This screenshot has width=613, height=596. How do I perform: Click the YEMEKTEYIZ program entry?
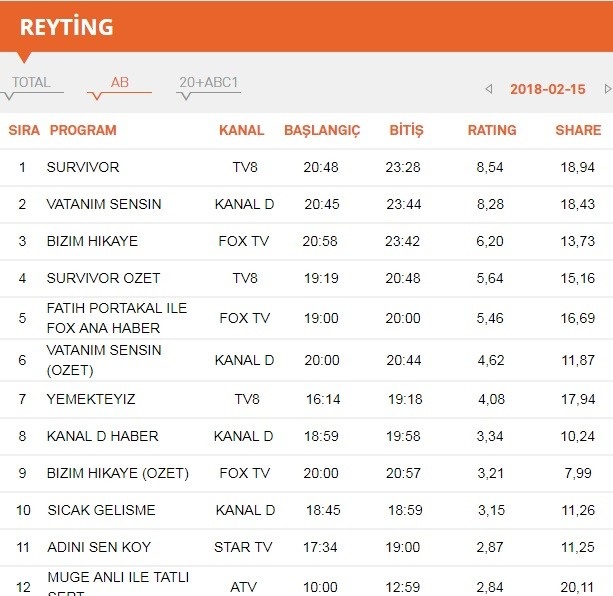[91, 399]
